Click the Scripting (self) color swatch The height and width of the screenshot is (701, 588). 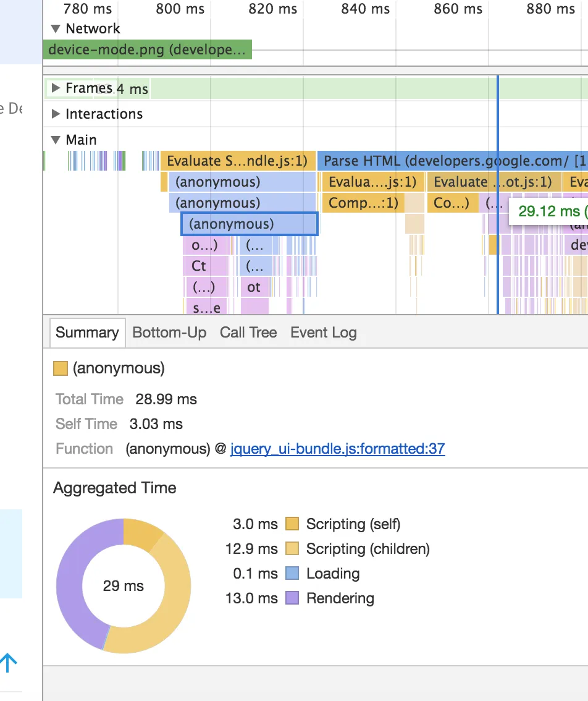(292, 525)
